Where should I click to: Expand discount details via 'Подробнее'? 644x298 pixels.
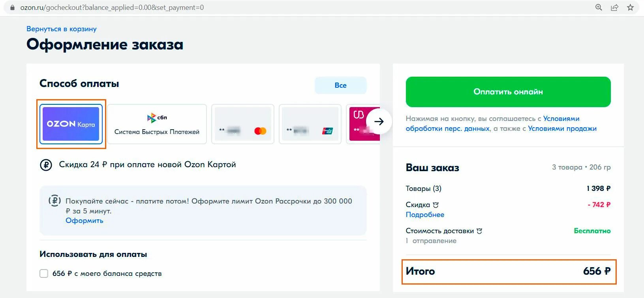point(425,215)
